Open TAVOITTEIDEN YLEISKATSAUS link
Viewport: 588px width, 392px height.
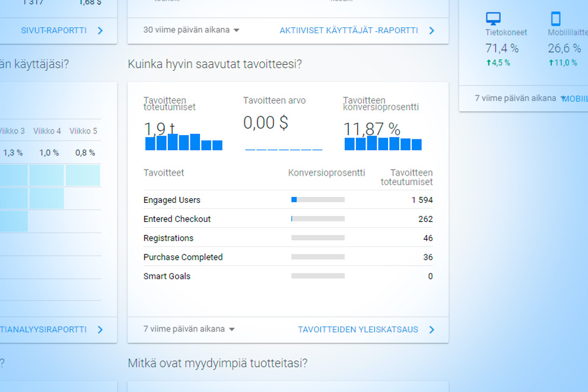[358, 329]
